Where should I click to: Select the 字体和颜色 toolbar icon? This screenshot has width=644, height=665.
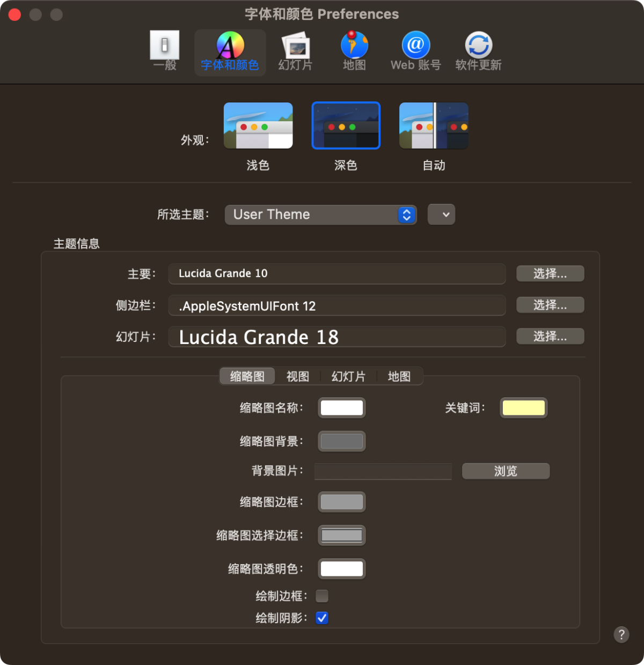[x=230, y=52]
